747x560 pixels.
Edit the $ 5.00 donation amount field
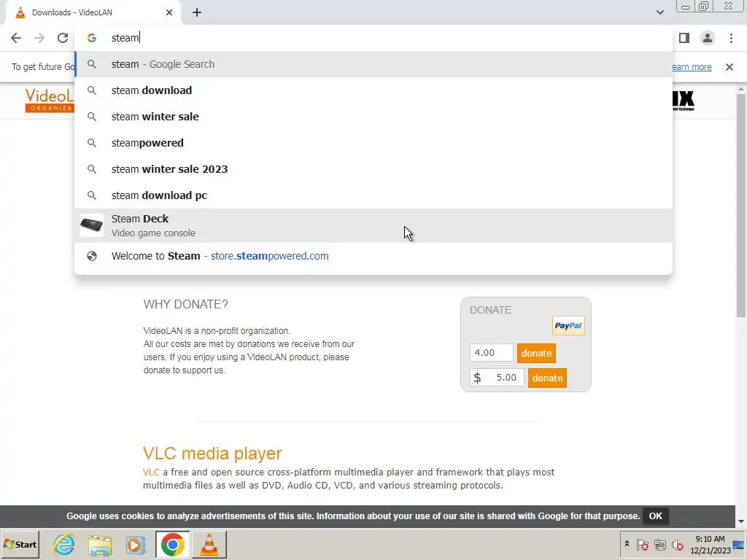(497, 378)
